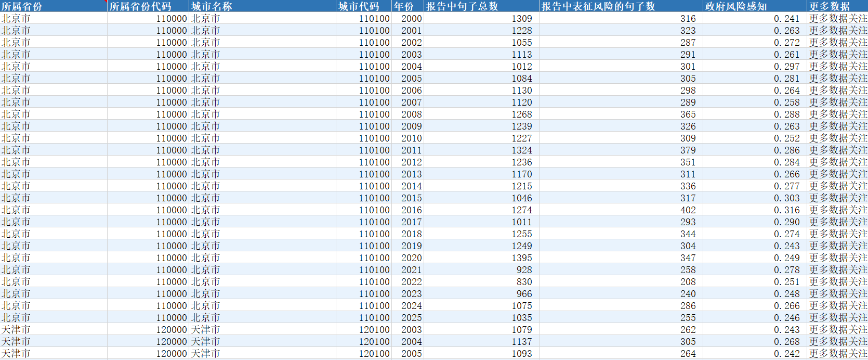The width and height of the screenshot is (868, 360).
Task: Select sentence total 1046
Action: 522,198
